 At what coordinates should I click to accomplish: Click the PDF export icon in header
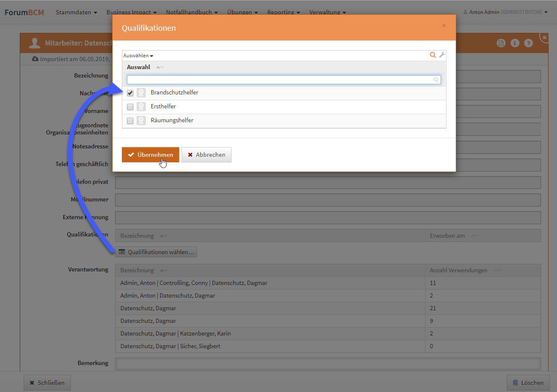tap(501, 43)
